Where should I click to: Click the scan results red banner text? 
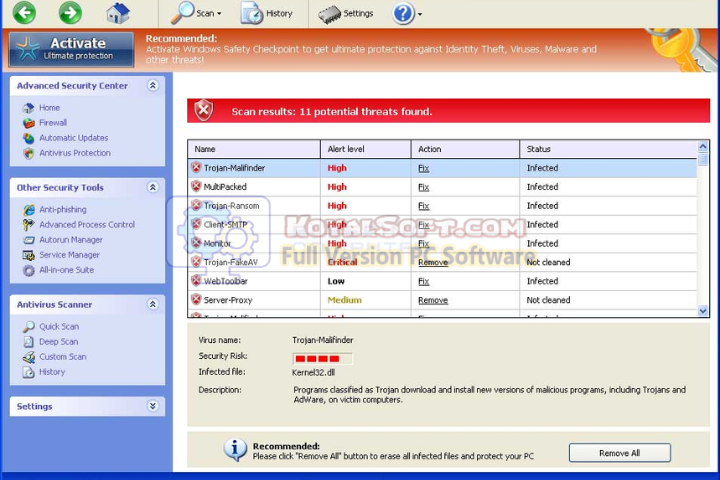coord(332,112)
